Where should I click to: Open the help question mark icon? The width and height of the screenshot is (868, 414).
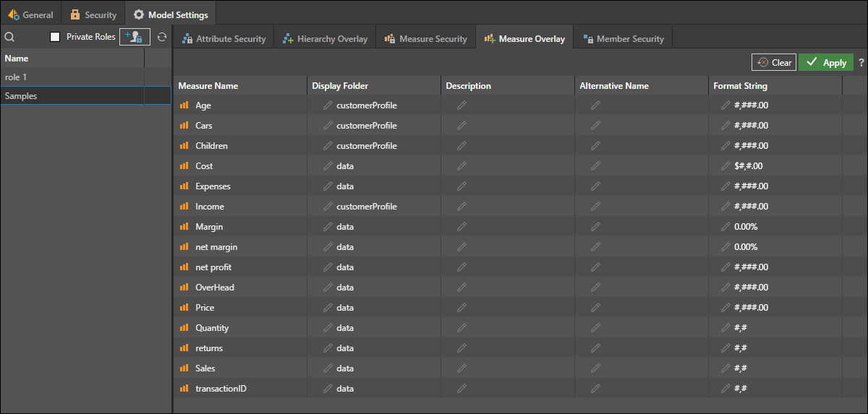861,63
